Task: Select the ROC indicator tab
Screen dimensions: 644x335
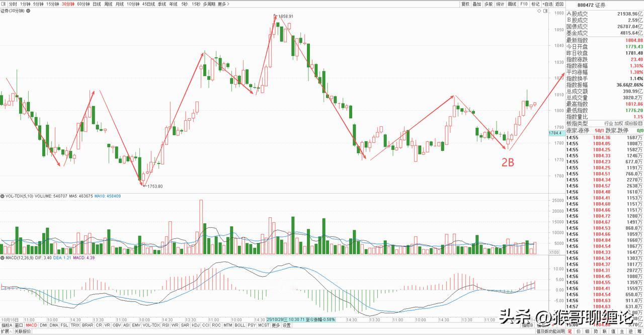Action: point(216,325)
